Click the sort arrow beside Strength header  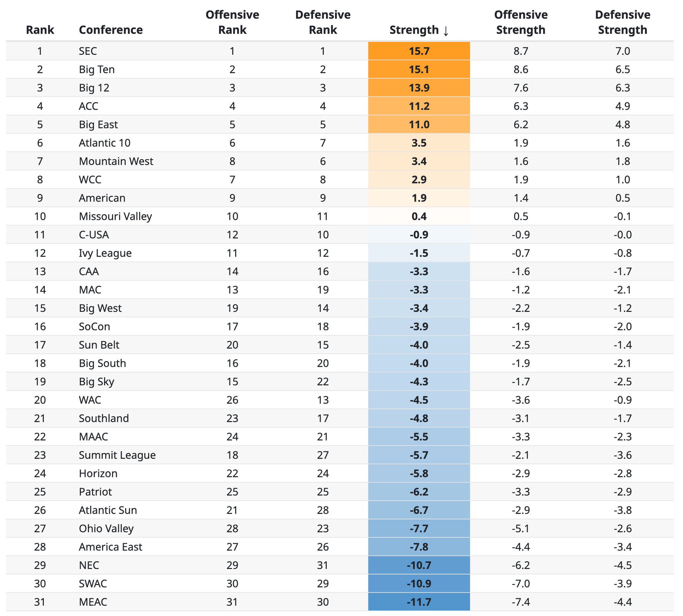pyautogui.click(x=446, y=31)
